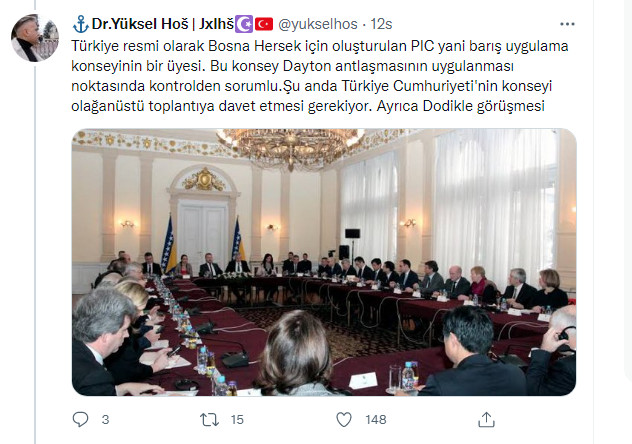
Task: Open the three-dot more options menu
Action: [x=567, y=24]
